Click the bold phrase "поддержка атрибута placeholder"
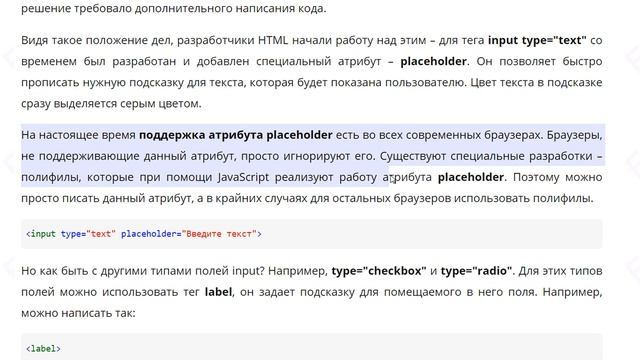The image size is (640, 360). [236, 135]
